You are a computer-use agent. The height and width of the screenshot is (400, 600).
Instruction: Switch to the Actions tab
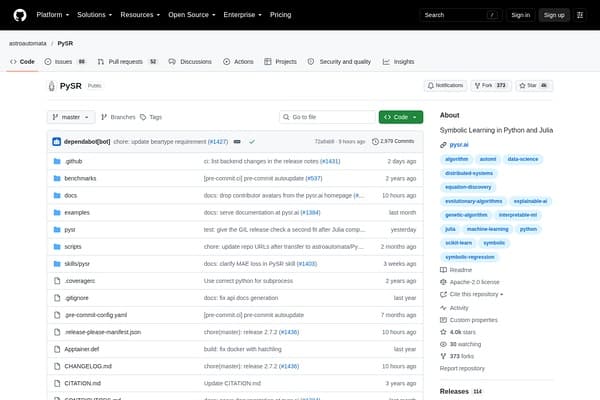[238, 62]
